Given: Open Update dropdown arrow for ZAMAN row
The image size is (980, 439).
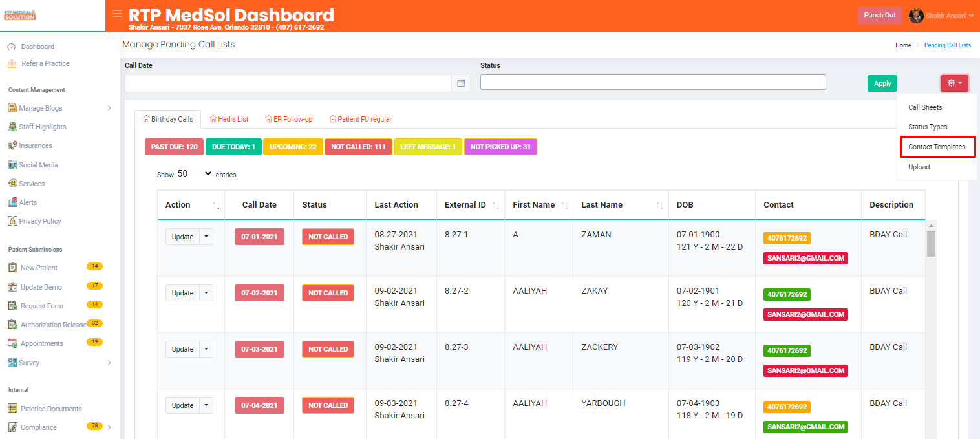Looking at the screenshot, I should point(206,237).
